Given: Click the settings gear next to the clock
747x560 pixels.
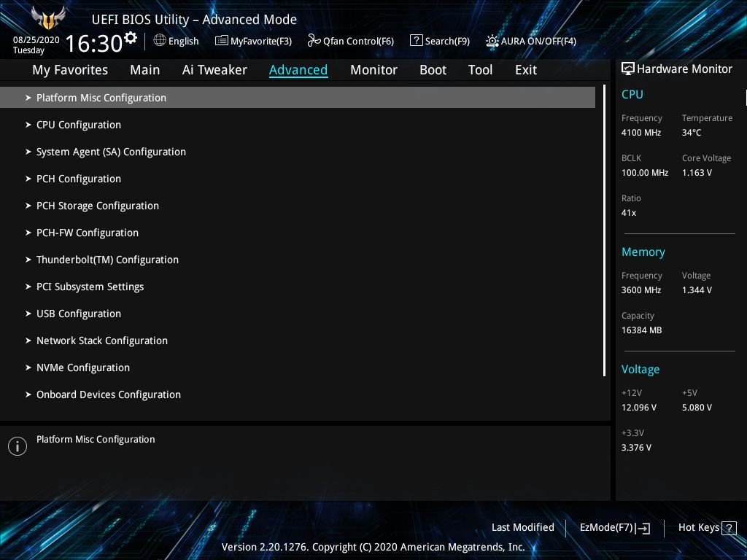Looking at the screenshot, I should tap(131, 37).
